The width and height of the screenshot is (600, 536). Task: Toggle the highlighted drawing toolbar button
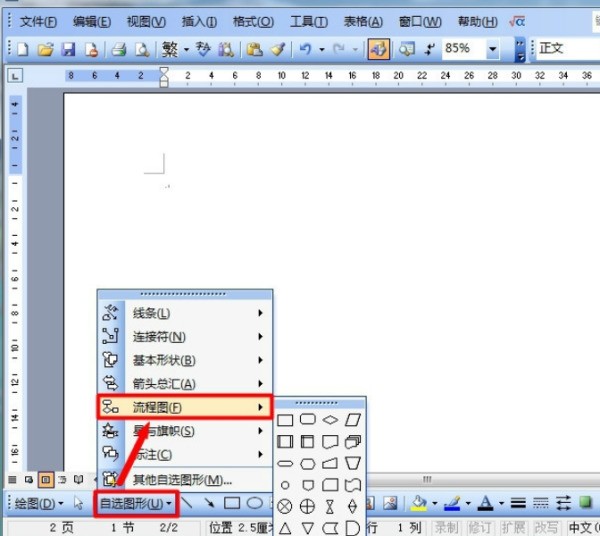tap(378, 48)
